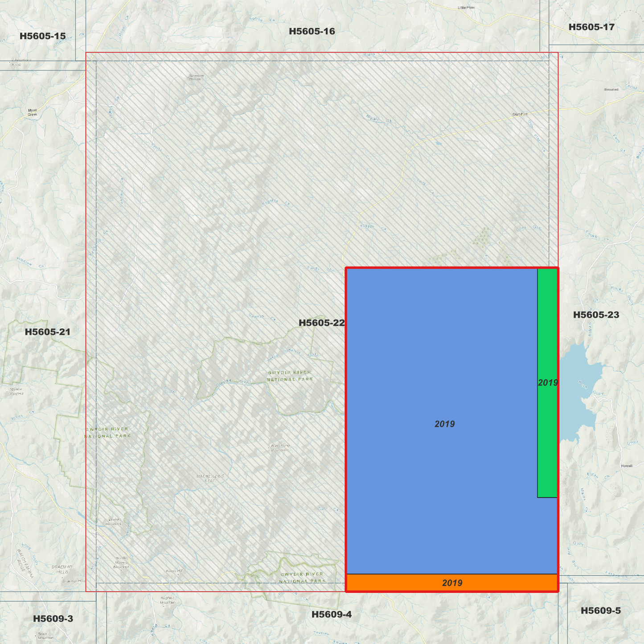
Task: Select the H5609-3 map sheet label
Action: click(53, 619)
